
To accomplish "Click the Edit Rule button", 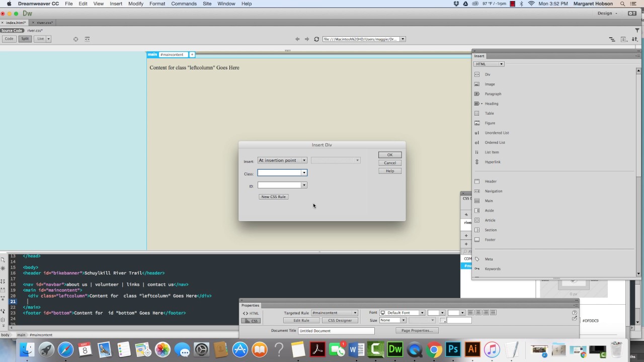I will pyautogui.click(x=301, y=320).
